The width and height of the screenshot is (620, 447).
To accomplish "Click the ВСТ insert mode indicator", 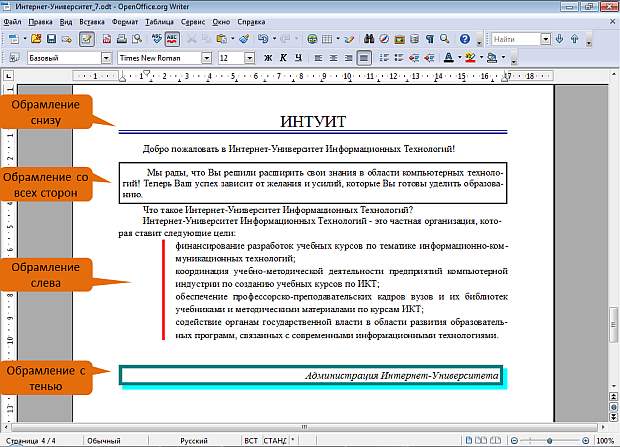I will [251, 441].
